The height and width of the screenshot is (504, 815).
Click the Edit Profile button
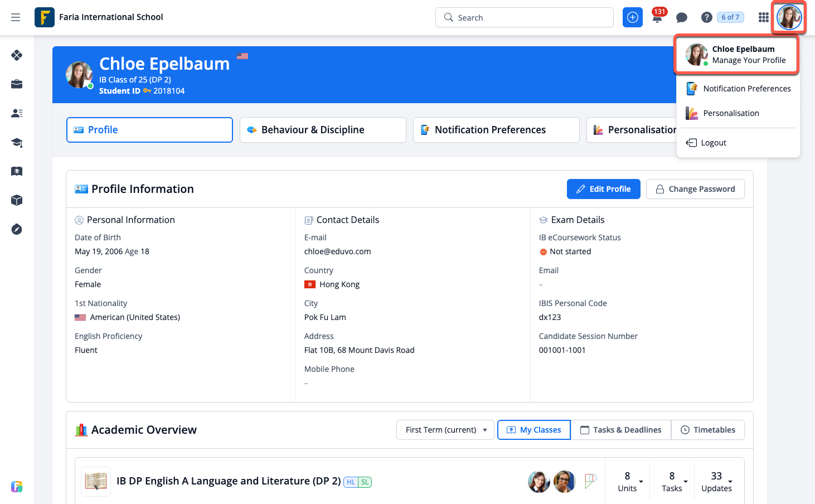603,189
